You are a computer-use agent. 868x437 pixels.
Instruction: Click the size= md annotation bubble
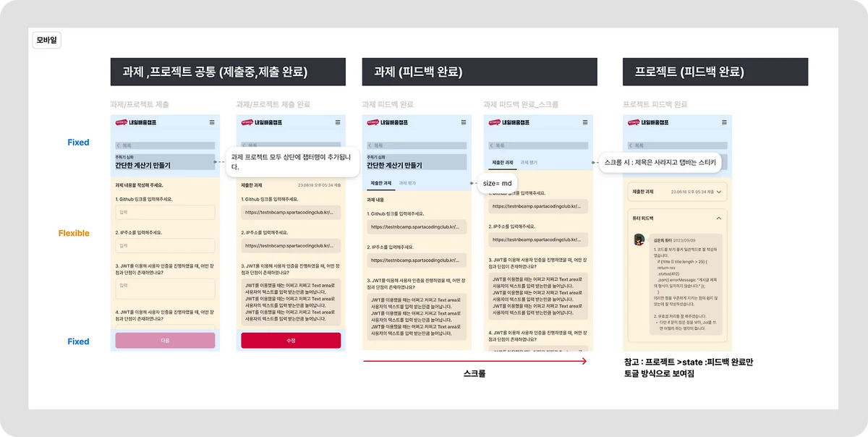point(498,183)
